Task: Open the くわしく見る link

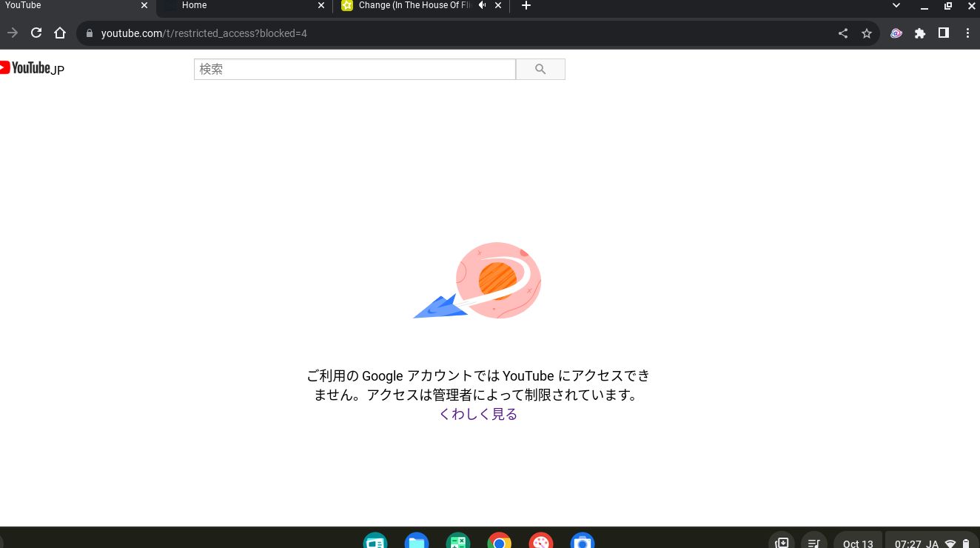Action: (478, 414)
